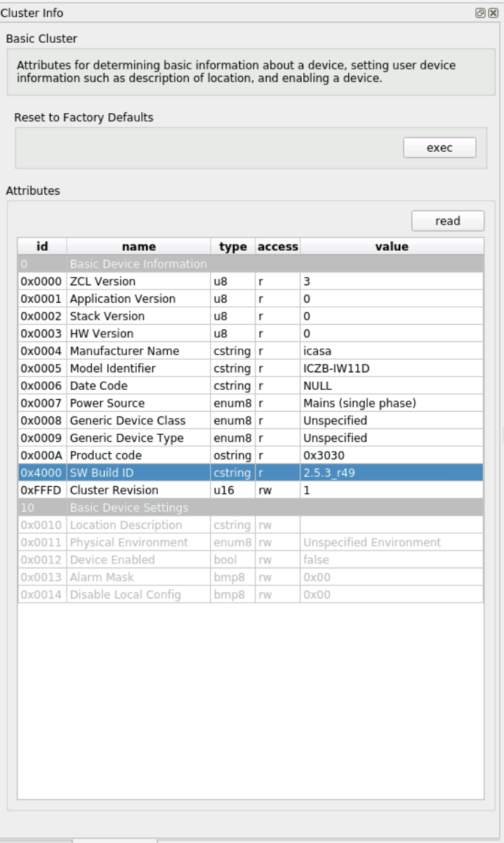Click the type column header
The height and width of the screenshot is (843, 504).
tap(233, 247)
